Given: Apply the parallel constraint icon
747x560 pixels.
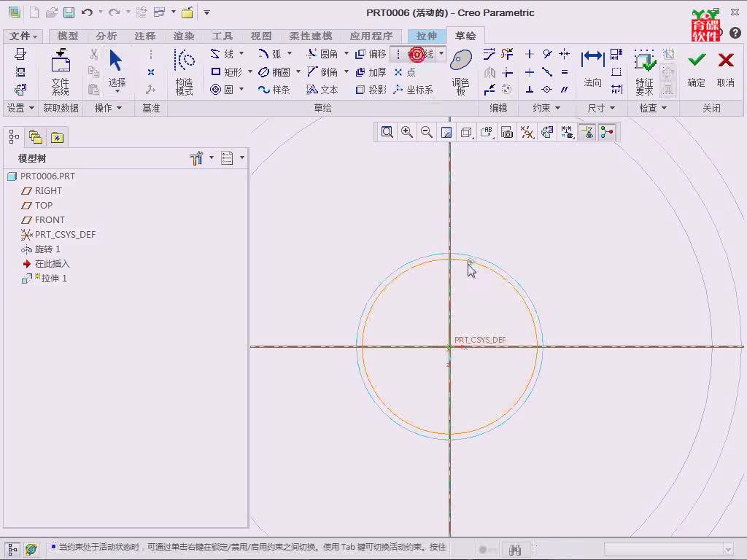Looking at the screenshot, I should [565, 90].
